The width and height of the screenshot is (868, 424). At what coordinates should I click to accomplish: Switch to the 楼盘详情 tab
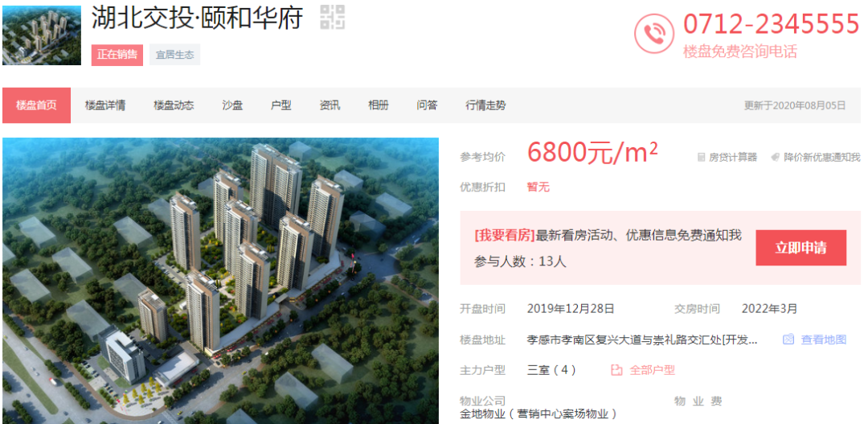(x=105, y=105)
